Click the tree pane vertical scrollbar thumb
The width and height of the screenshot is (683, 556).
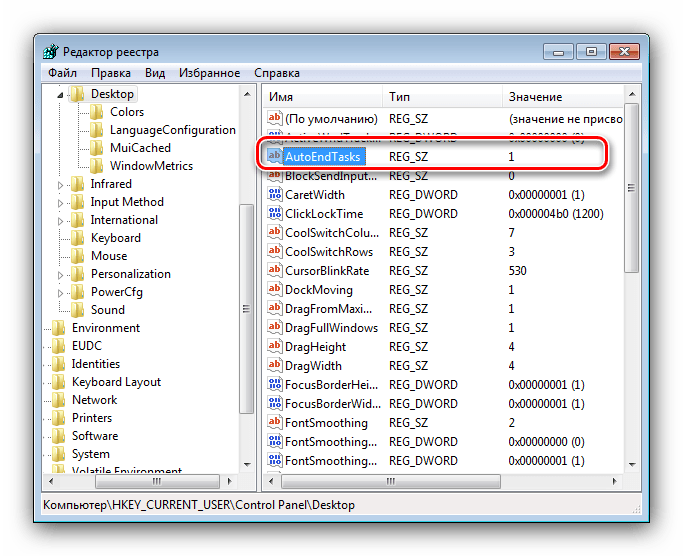pos(247,309)
